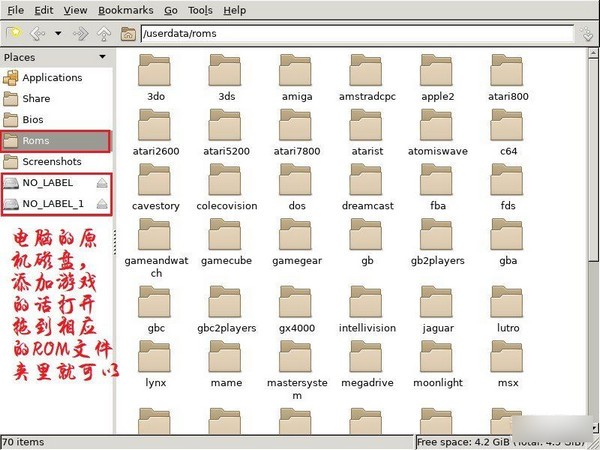Go back with the left arrow
The width and height of the screenshot is (600, 450).
37,33
